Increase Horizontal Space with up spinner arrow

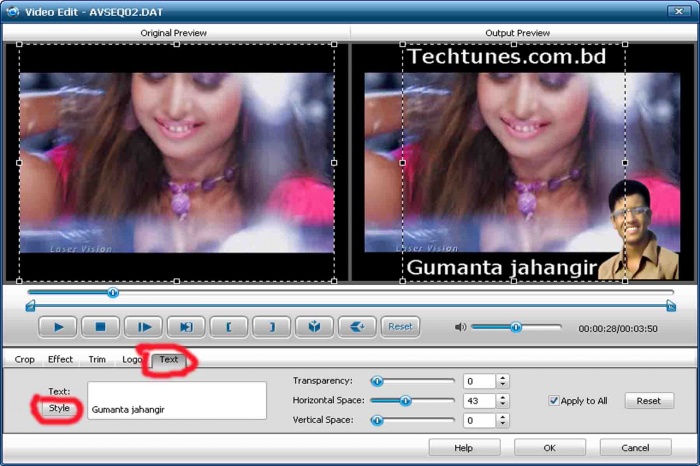click(x=503, y=397)
